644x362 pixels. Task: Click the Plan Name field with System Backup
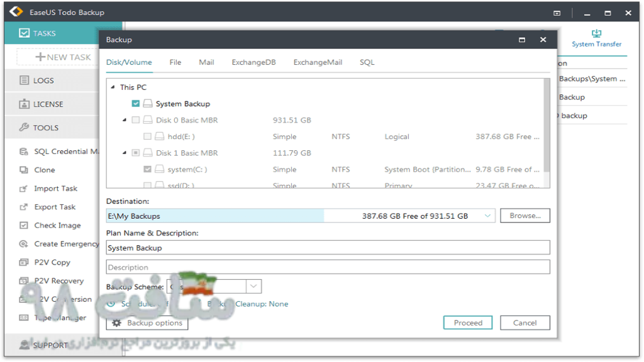[x=328, y=248]
